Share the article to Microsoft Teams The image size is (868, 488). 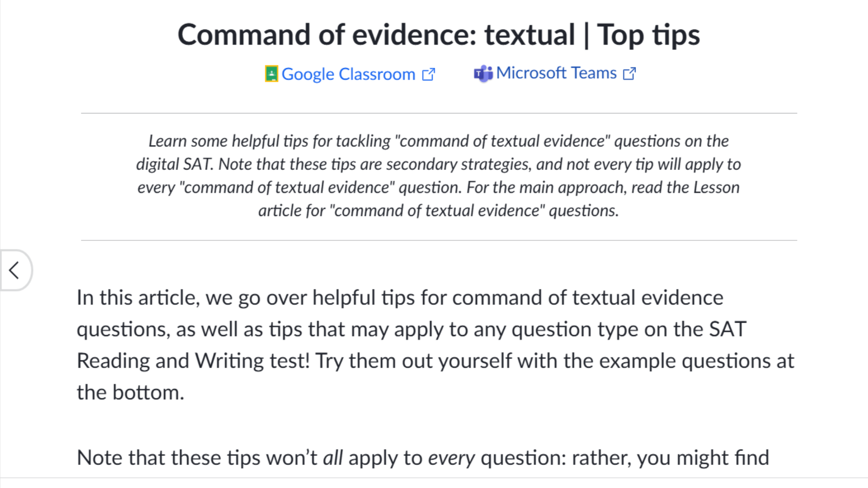click(x=556, y=73)
